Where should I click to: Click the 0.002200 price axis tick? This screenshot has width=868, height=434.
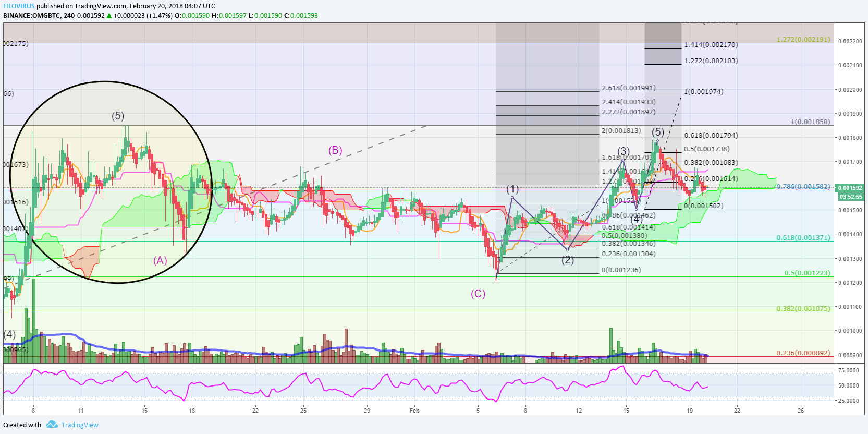[x=850, y=41]
